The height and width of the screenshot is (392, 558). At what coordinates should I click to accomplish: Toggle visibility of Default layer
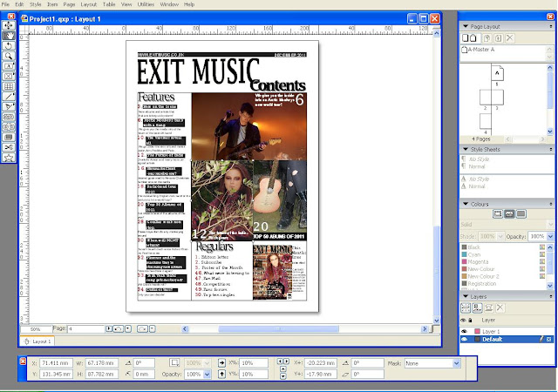464,340
